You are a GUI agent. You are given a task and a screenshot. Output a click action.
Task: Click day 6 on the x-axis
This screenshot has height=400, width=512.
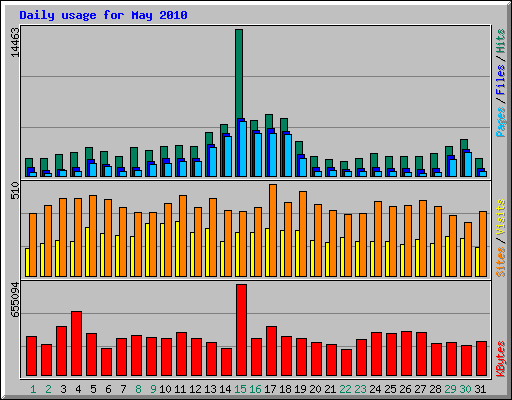(108, 389)
